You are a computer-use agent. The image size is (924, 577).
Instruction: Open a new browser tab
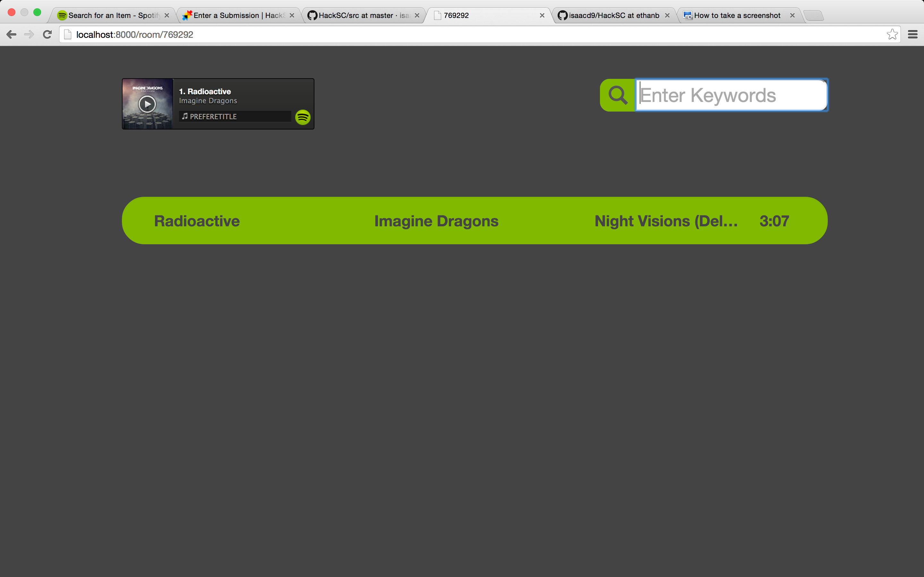click(x=814, y=15)
